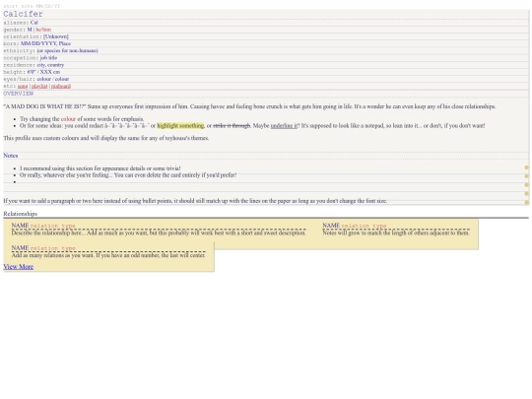This screenshot has width=532, height=399.
Task: Click the height value XXX cm
Action: pos(50,72)
